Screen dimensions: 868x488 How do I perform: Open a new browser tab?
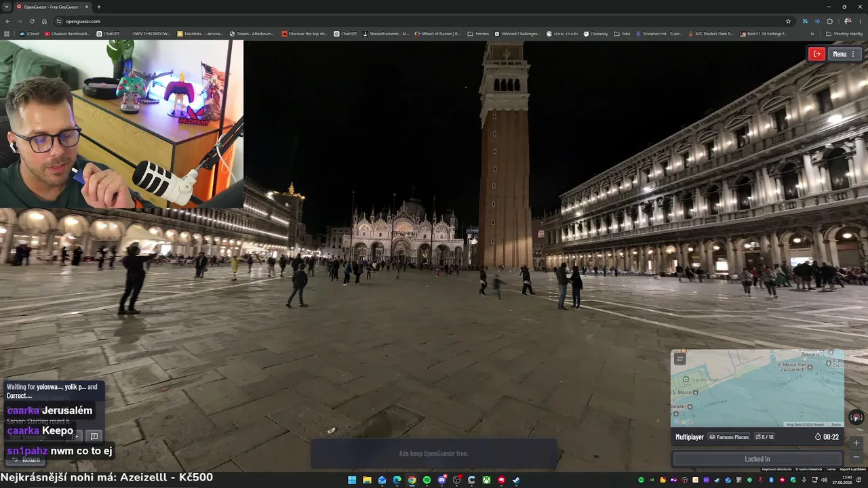pyautogui.click(x=99, y=7)
